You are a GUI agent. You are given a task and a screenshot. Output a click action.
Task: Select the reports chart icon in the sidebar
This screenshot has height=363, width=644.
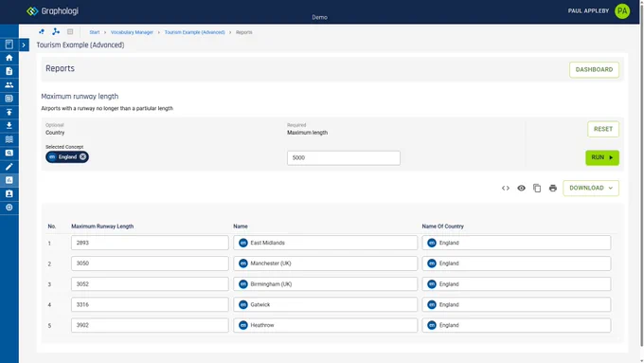click(9, 180)
